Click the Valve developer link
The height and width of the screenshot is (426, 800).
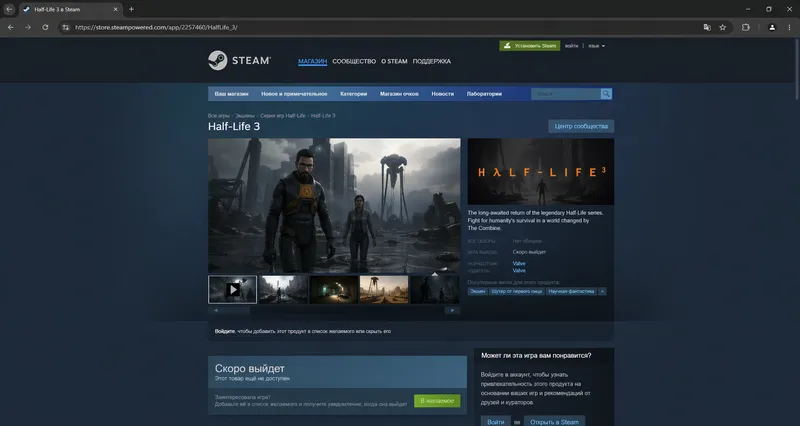tap(519, 263)
